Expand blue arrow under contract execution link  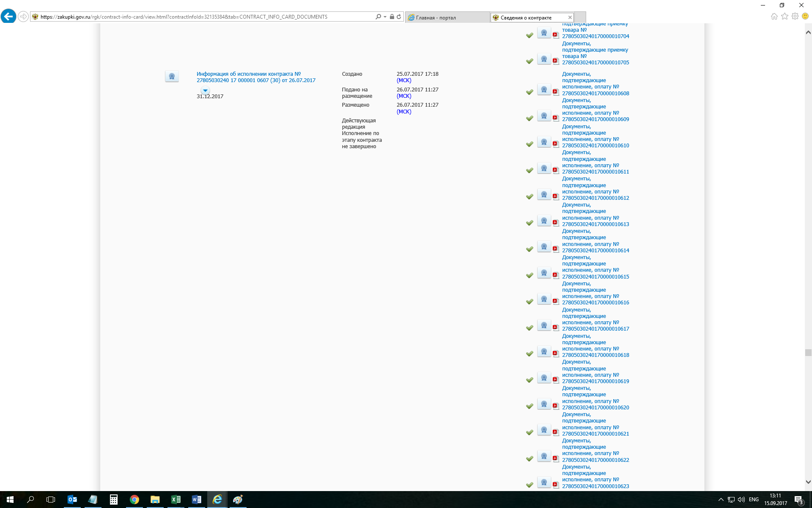[x=205, y=90]
